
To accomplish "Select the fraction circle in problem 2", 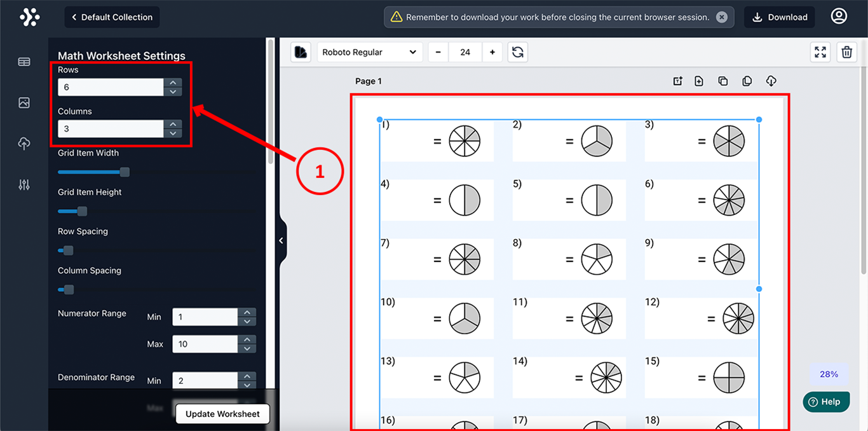I will click(597, 141).
